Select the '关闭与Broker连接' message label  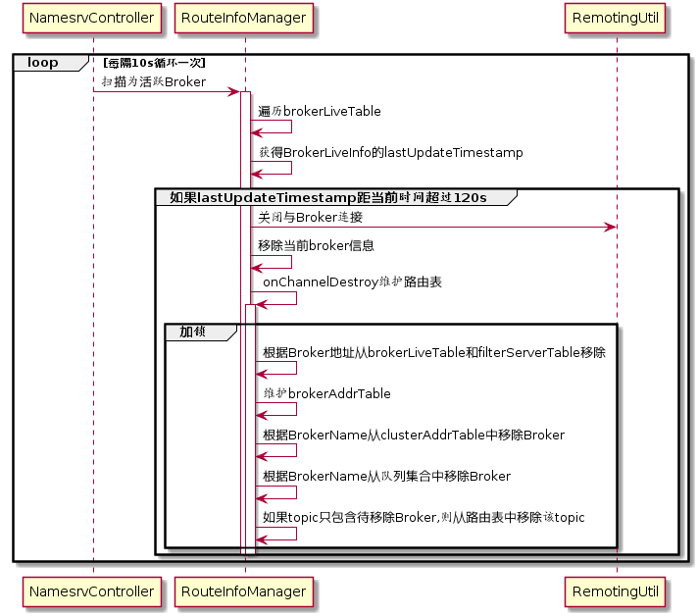tap(310, 218)
